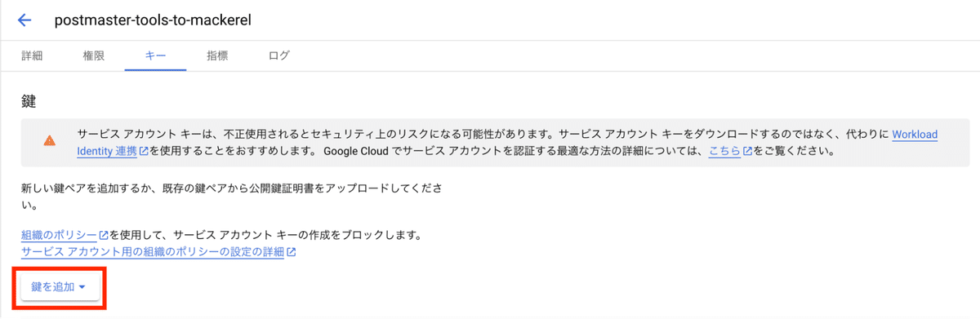Open the 指標 tab

pyautogui.click(x=217, y=55)
